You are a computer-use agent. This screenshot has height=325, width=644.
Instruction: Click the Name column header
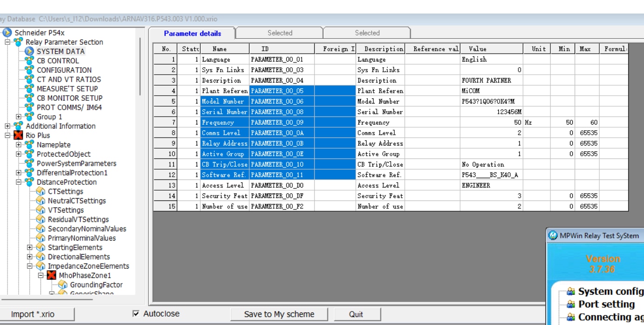[x=225, y=48]
